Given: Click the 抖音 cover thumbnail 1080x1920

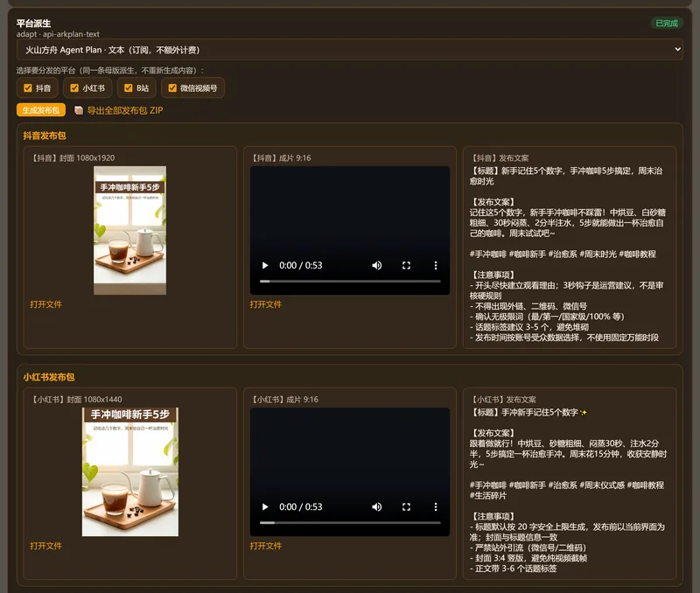Looking at the screenshot, I should pyautogui.click(x=129, y=230).
